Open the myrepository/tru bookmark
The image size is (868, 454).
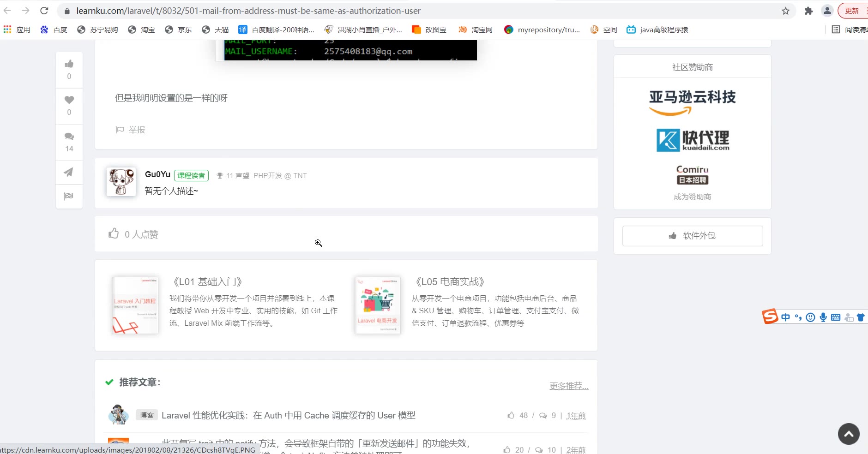(542, 30)
